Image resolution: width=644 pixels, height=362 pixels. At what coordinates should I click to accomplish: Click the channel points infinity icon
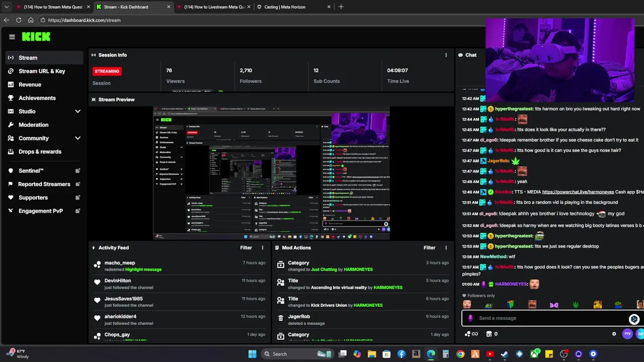[x=471, y=334]
